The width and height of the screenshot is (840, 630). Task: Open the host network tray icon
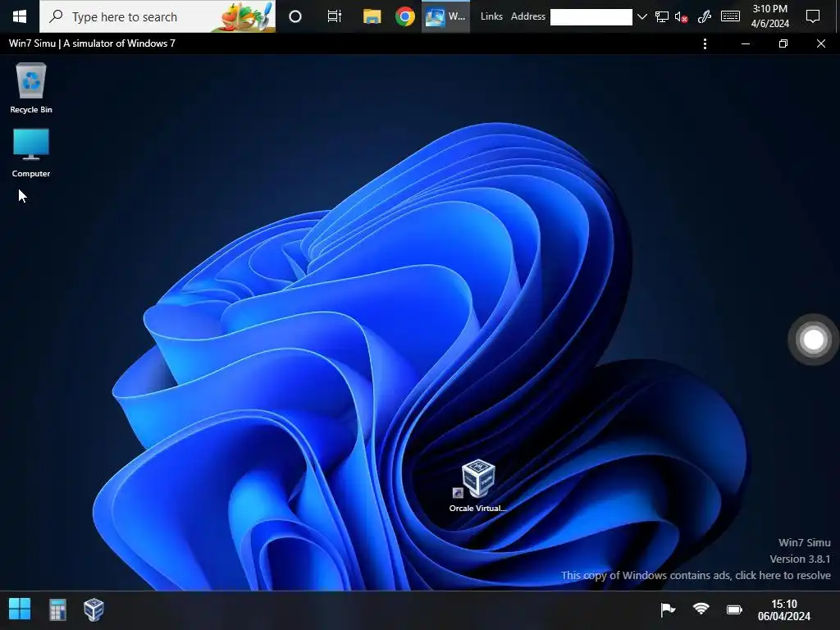[x=662, y=17]
